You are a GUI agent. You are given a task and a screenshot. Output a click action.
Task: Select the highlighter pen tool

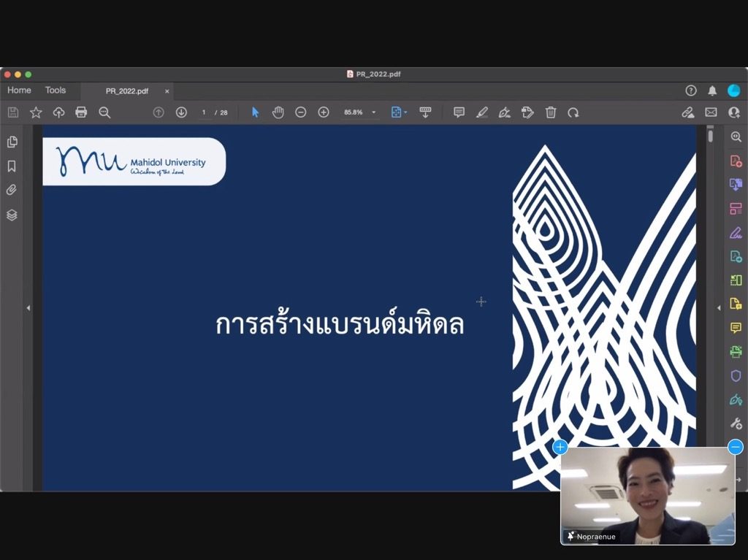pyautogui.click(x=482, y=112)
